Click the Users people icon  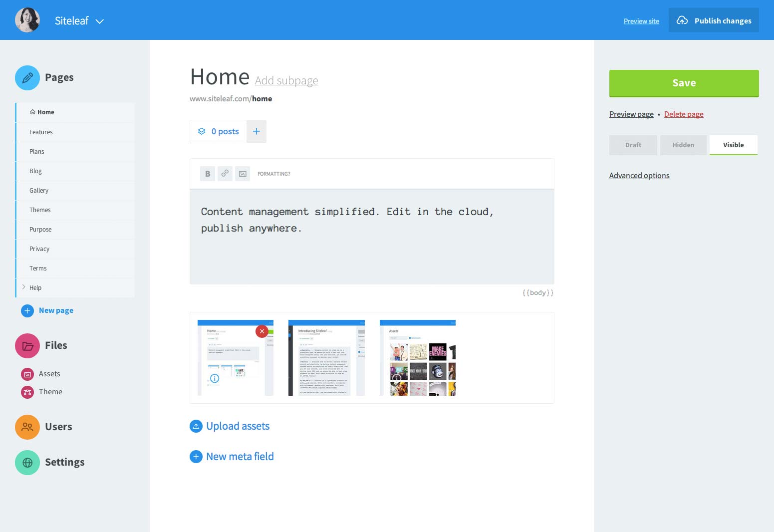click(27, 427)
